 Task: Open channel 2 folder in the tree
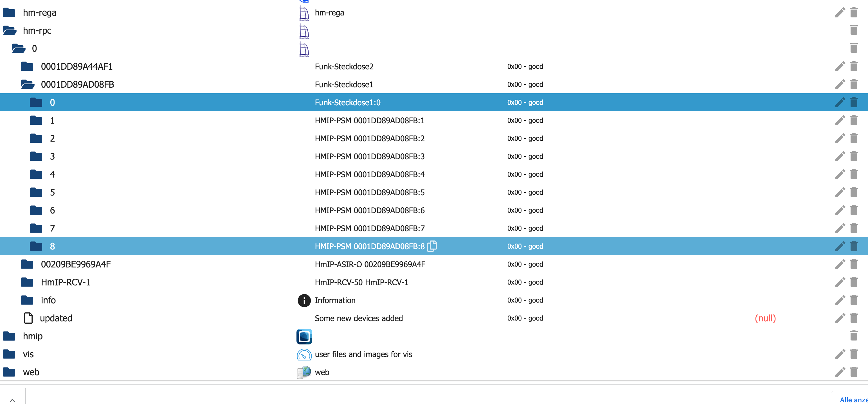click(x=36, y=139)
